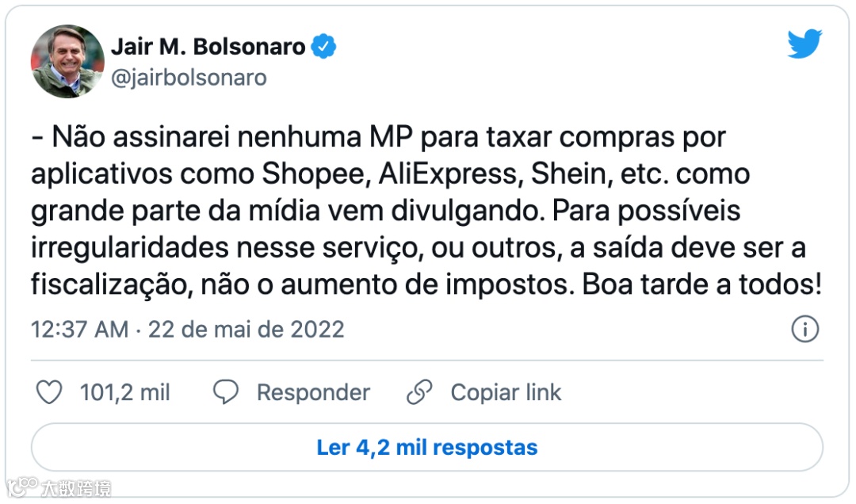The height and width of the screenshot is (504, 856).
Task: Click the 22 de mai de 2022 date
Action: [x=246, y=329]
